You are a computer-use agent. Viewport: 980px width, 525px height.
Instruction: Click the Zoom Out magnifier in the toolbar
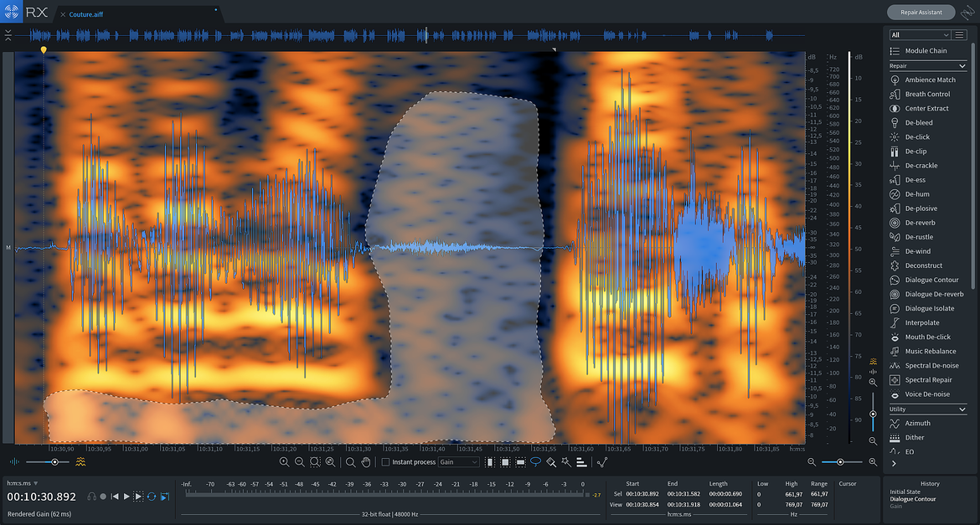pos(299,462)
